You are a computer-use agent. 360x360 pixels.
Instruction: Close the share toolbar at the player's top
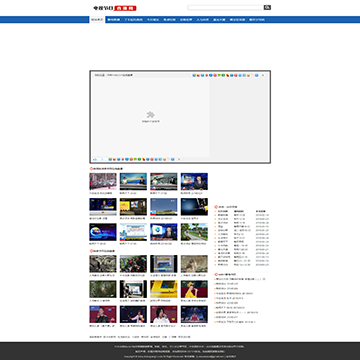click(263, 75)
